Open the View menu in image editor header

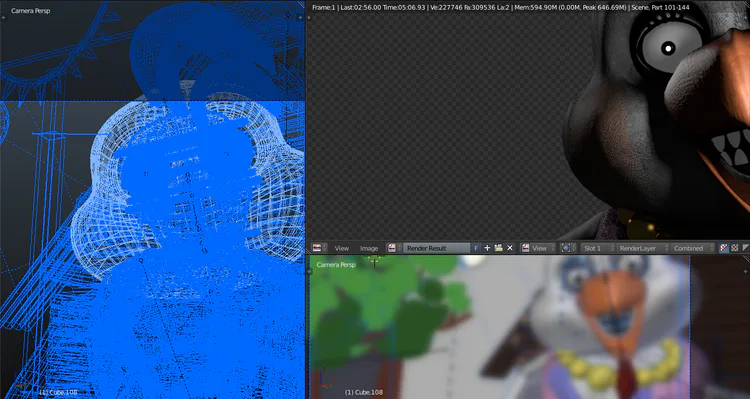(x=342, y=248)
